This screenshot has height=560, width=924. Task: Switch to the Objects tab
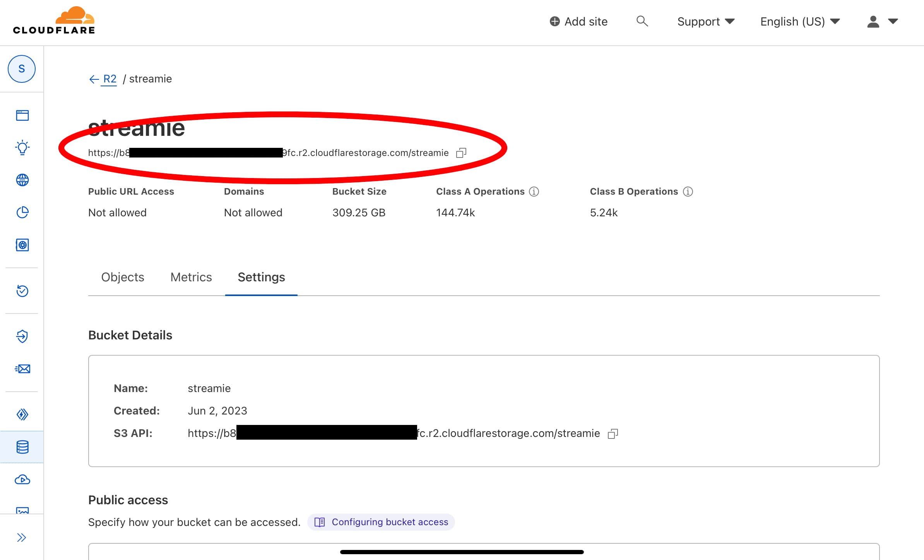tap(122, 277)
